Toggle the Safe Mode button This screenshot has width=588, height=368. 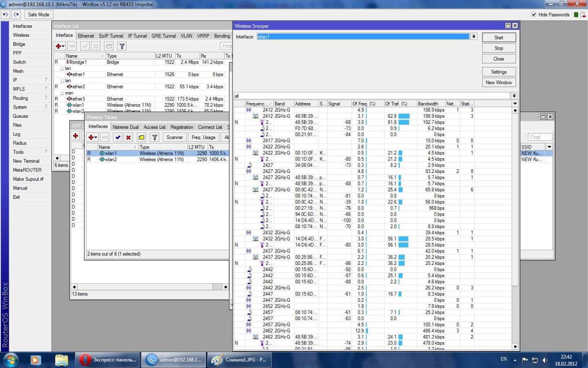coord(38,14)
